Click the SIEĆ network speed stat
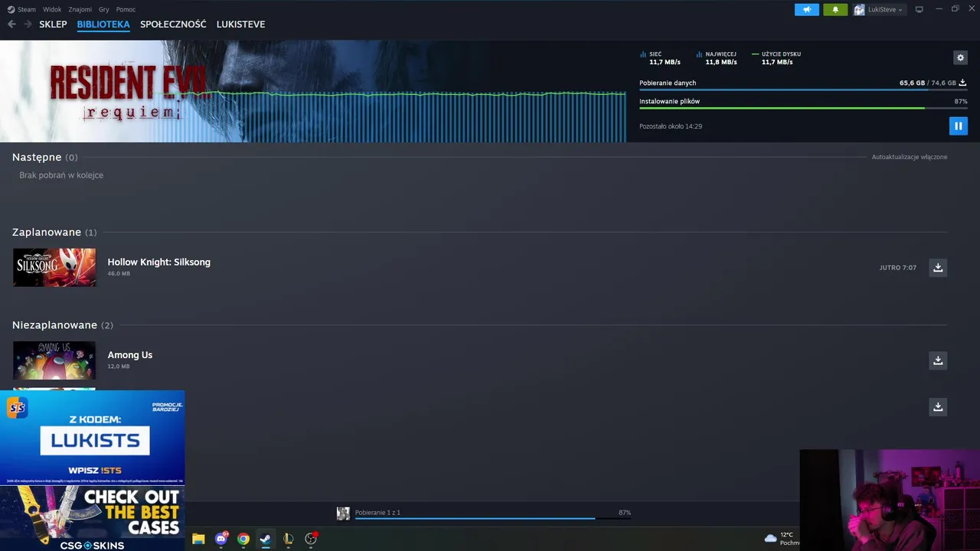Viewport: 980px width, 551px height. point(660,58)
